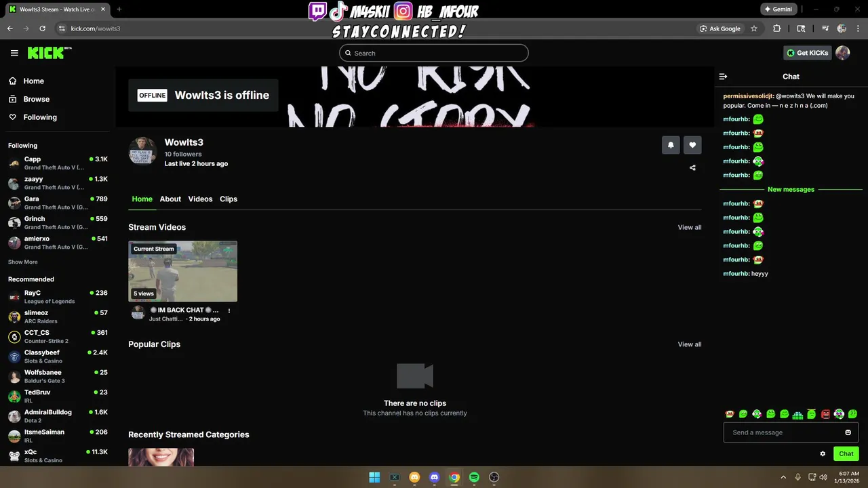868x488 pixels.
Task: Expand Show More in the Following list
Action: [x=23, y=262]
